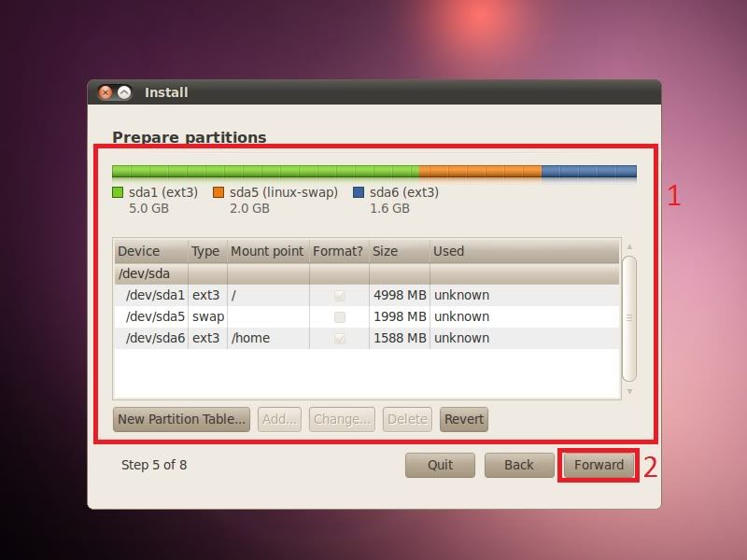747x560 pixels.
Task: Click the green sda1 legend swatch
Action: pos(118,192)
